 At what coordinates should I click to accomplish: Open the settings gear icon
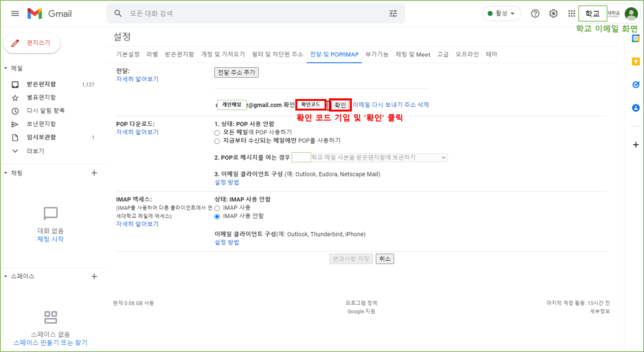[553, 14]
